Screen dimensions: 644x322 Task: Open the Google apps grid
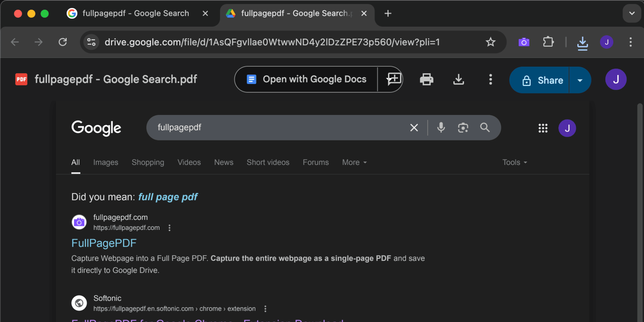[x=543, y=128]
